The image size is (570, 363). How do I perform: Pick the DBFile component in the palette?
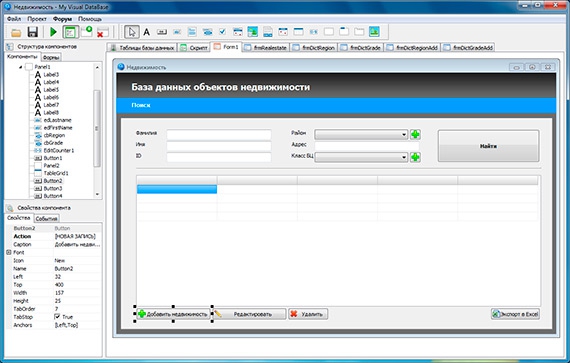tap(268, 32)
